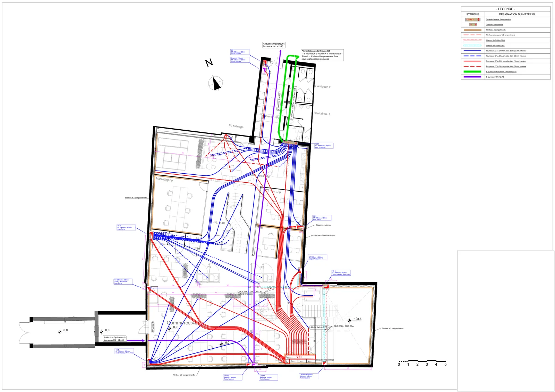Click the TD divisional panel symbol in the legend
This screenshot has height=392, width=555.
point(473,25)
